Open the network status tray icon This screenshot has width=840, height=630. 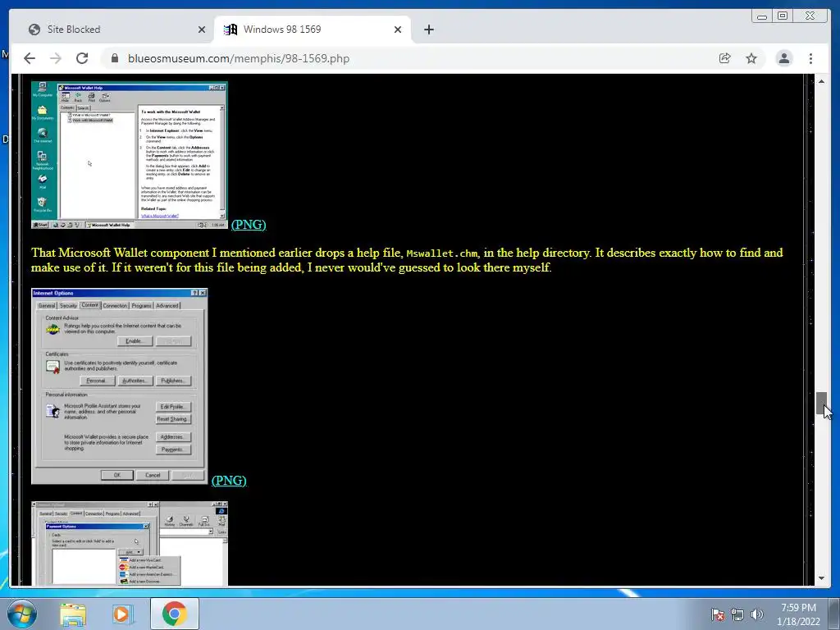coord(737,614)
